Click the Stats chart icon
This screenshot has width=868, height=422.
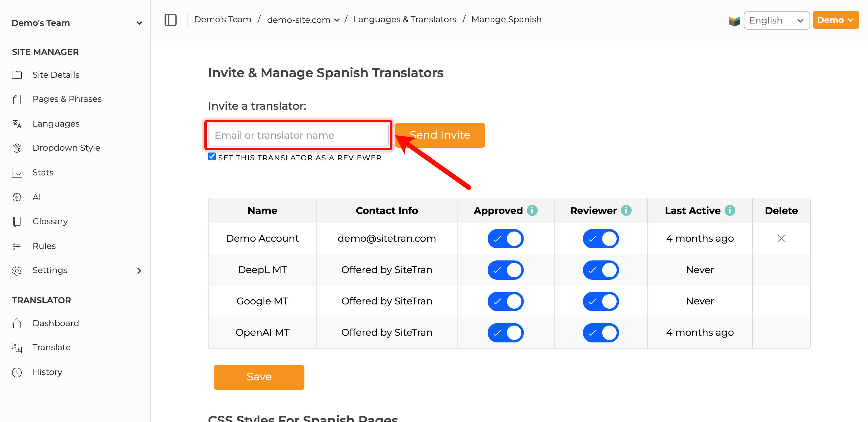point(17,173)
